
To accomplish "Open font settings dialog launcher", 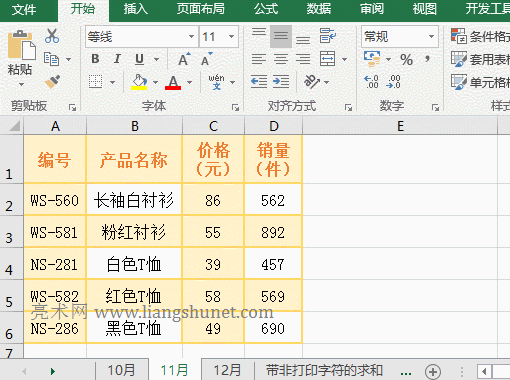I will [x=235, y=107].
